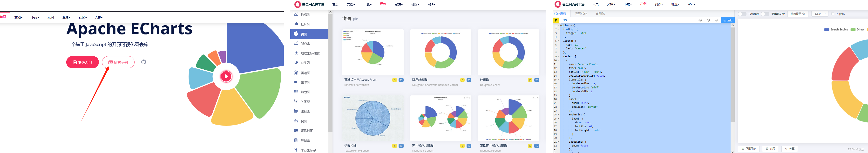Switch to the 配置项 tab
The height and width of the screenshot is (153, 868).
pyautogui.click(x=600, y=13)
